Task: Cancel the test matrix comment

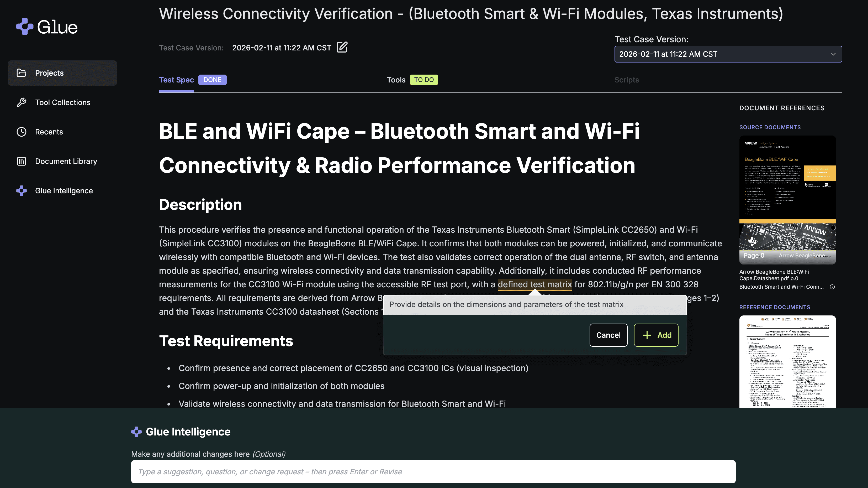Action: click(x=608, y=335)
